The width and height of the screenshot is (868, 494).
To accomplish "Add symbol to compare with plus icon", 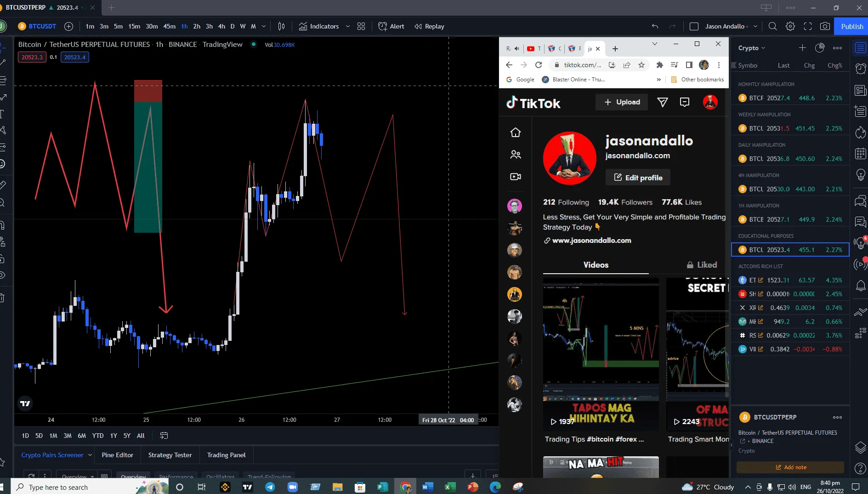I will coord(68,26).
